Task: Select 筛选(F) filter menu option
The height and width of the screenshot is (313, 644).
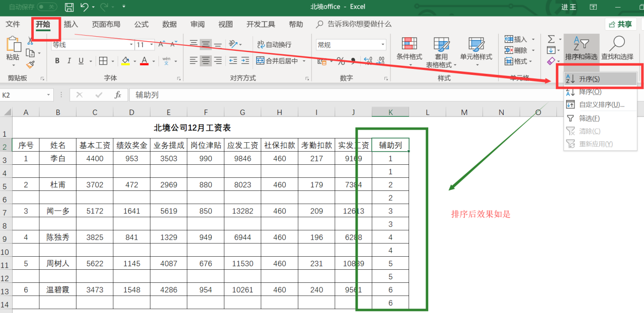Action: 600,119
